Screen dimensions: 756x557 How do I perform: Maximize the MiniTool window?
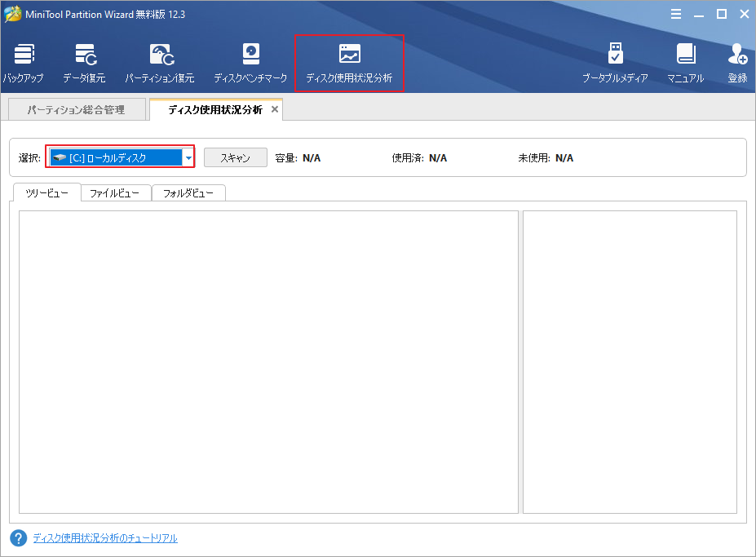tap(722, 14)
